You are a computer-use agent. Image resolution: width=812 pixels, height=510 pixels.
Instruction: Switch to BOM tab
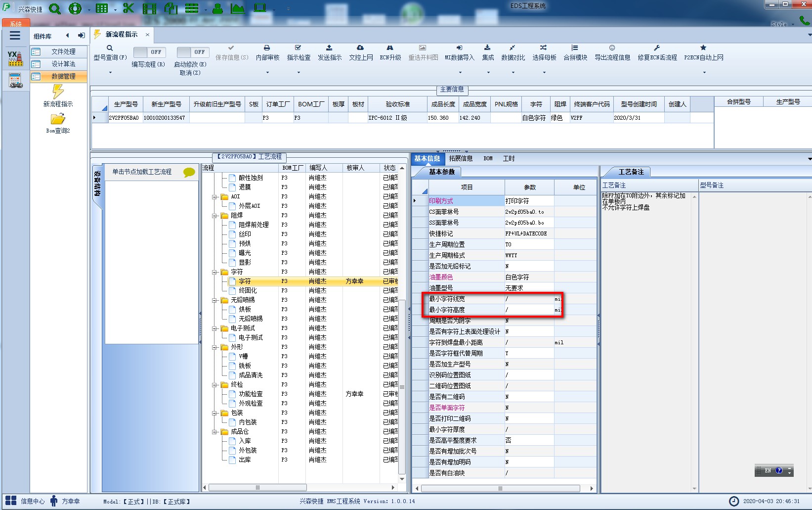[488, 159]
